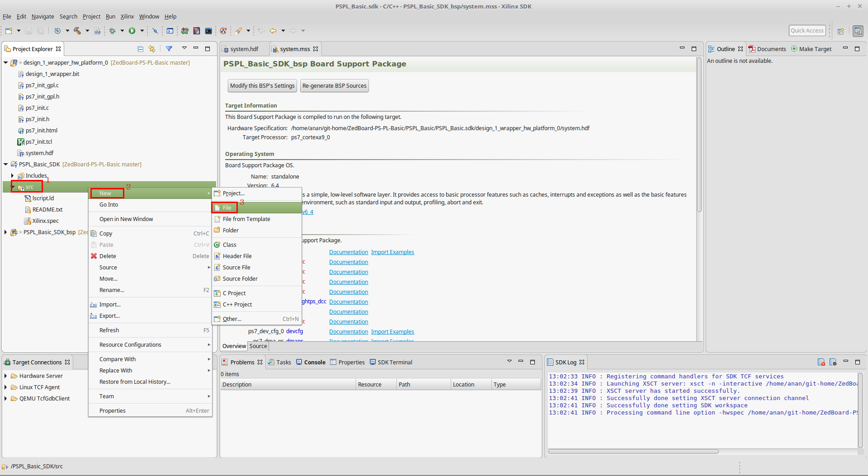Screen dimensions: 868x476
Task: Open ps7_dev_cfg_0 devcfg Documentation link
Action: click(349, 331)
